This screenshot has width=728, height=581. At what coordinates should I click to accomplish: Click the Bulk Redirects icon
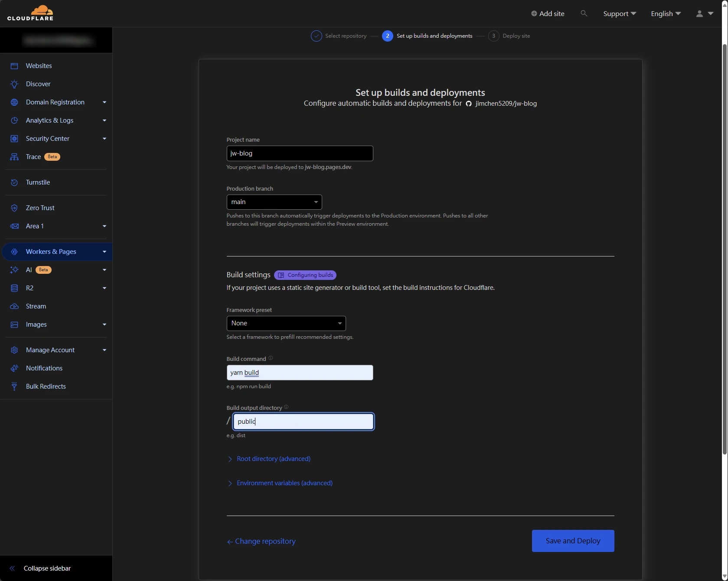[x=14, y=386]
